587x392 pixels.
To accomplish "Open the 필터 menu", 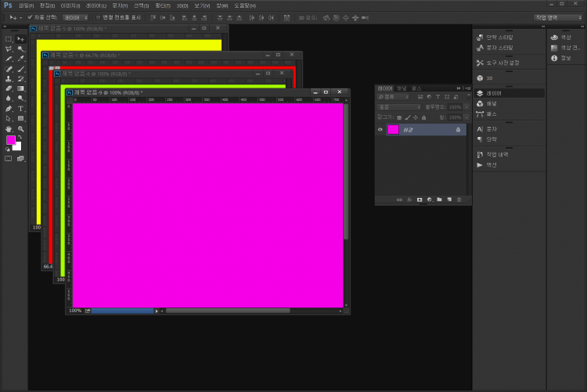I will (x=163, y=5).
